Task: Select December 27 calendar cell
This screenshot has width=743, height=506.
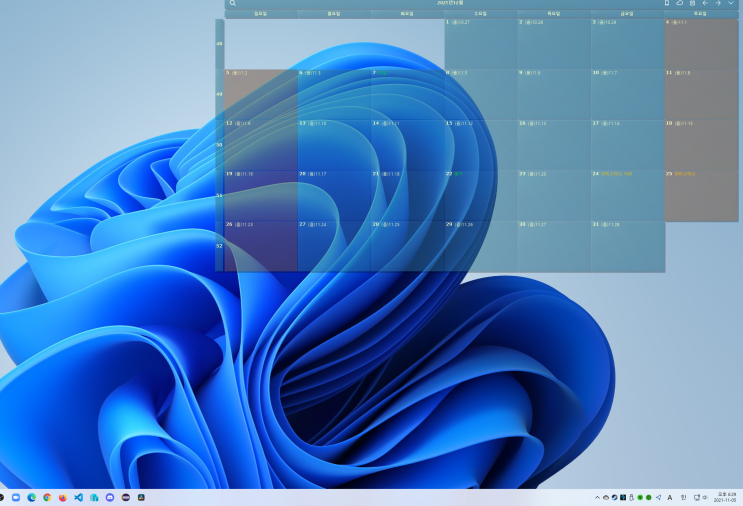Action: [334, 246]
